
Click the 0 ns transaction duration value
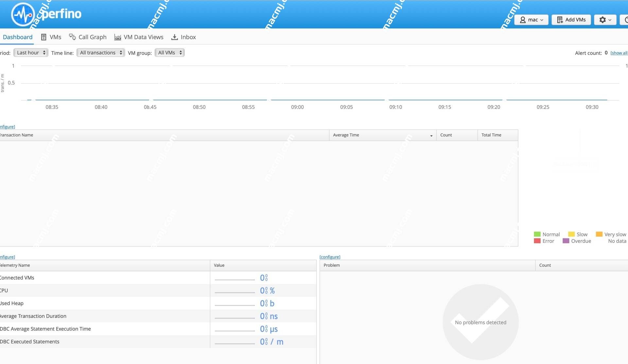(x=269, y=316)
